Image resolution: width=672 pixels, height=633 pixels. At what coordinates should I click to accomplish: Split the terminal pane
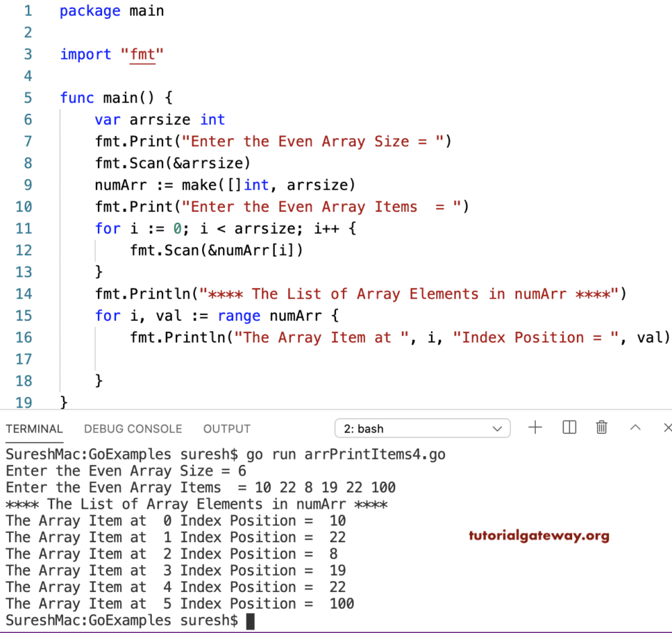point(569,428)
